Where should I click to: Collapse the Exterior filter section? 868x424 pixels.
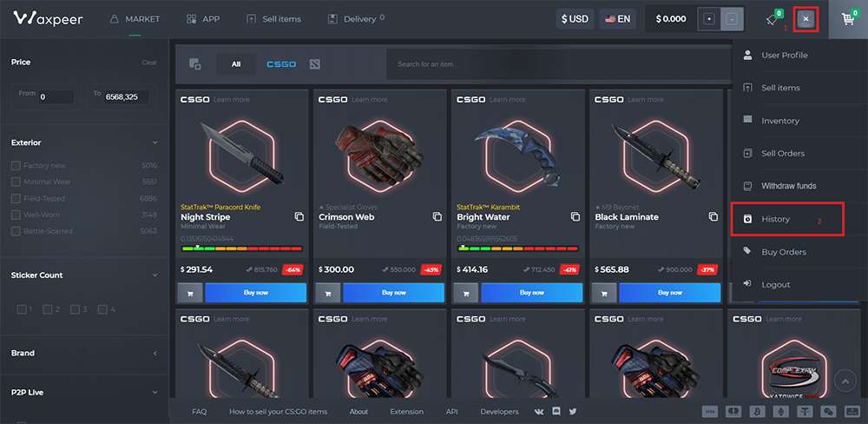(x=155, y=142)
